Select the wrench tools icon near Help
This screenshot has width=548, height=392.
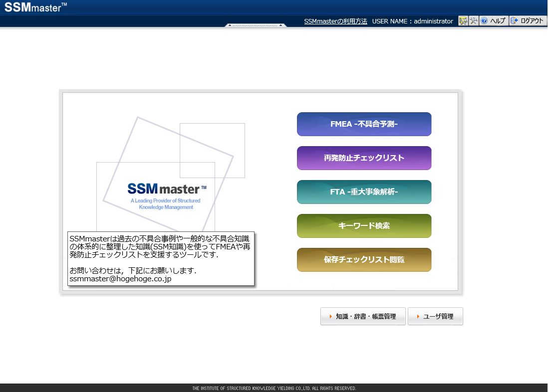click(473, 20)
